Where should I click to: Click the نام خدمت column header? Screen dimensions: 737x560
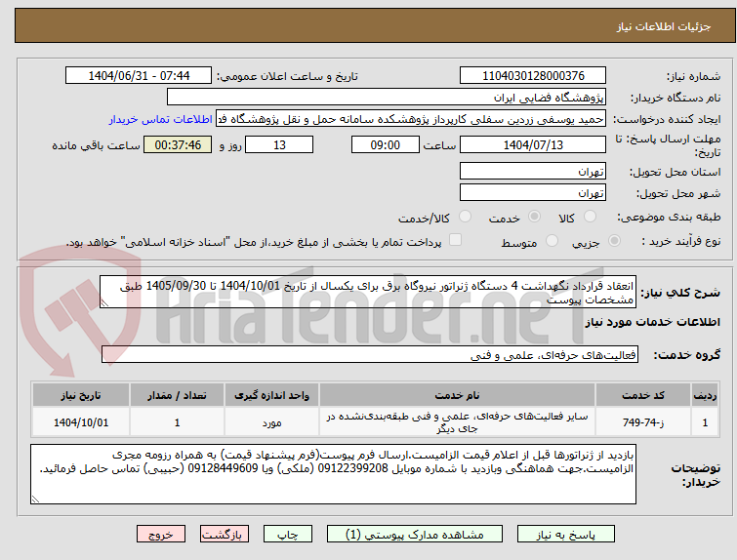[x=457, y=395]
